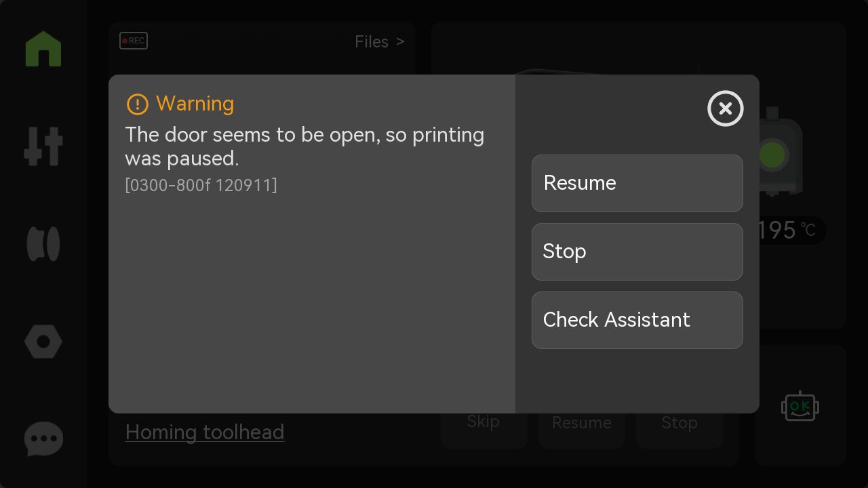
Task: Close the warning dialog with X button
Action: click(726, 108)
